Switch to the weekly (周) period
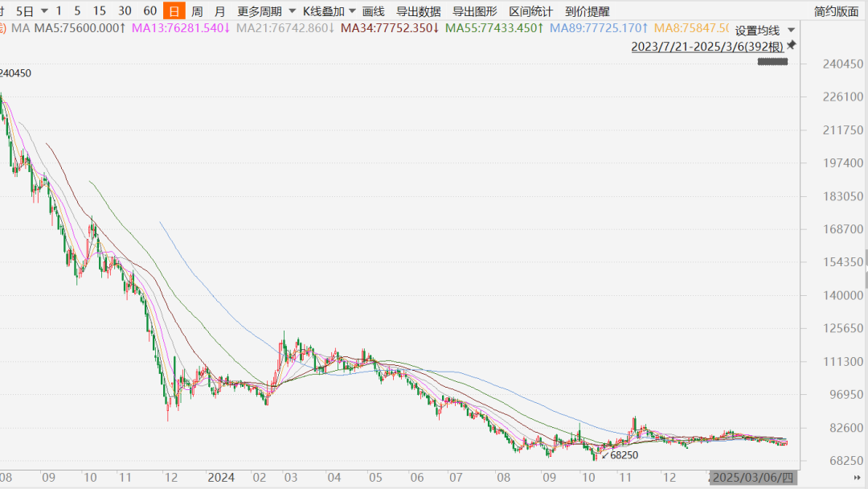The width and height of the screenshot is (868, 489). pyautogui.click(x=197, y=11)
